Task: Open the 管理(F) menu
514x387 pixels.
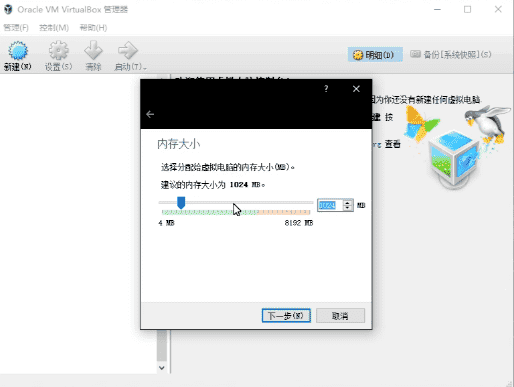Action: [x=16, y=28]
